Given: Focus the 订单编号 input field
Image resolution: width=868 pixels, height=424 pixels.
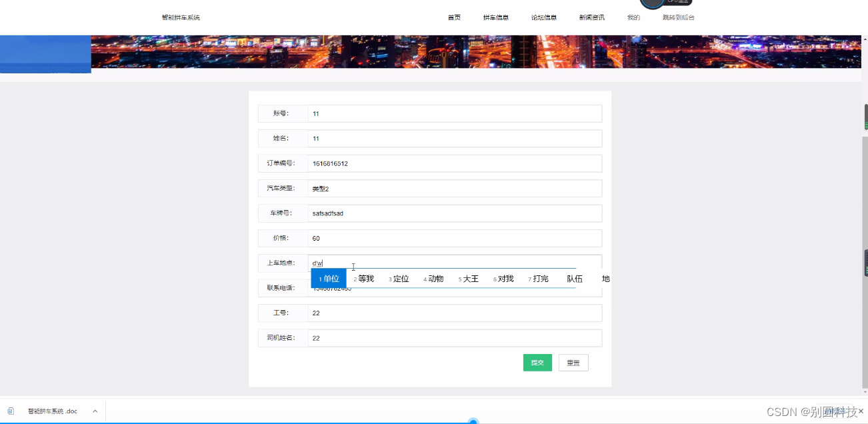Looking at the screenshot, I should tap(455, 163).
